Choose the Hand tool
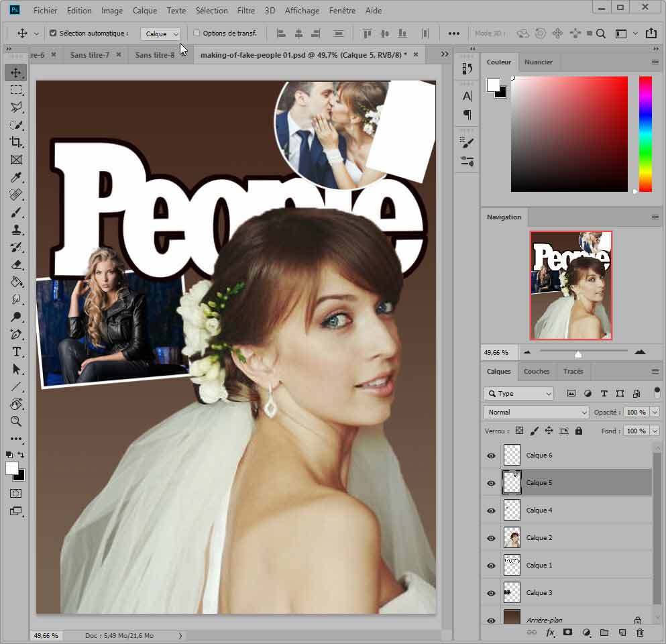Viewport: 666px width, 644px height. point(16,404)
